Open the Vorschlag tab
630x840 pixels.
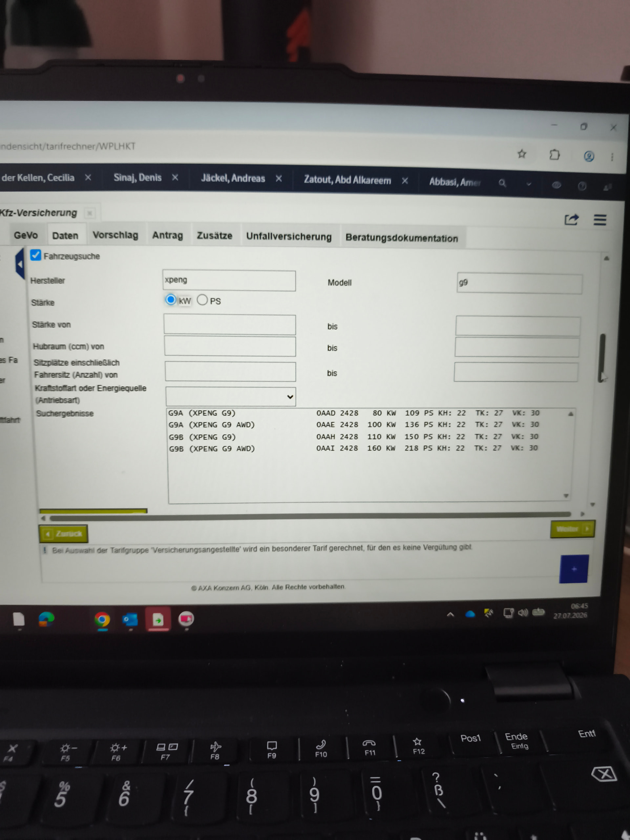click(115, 235)
